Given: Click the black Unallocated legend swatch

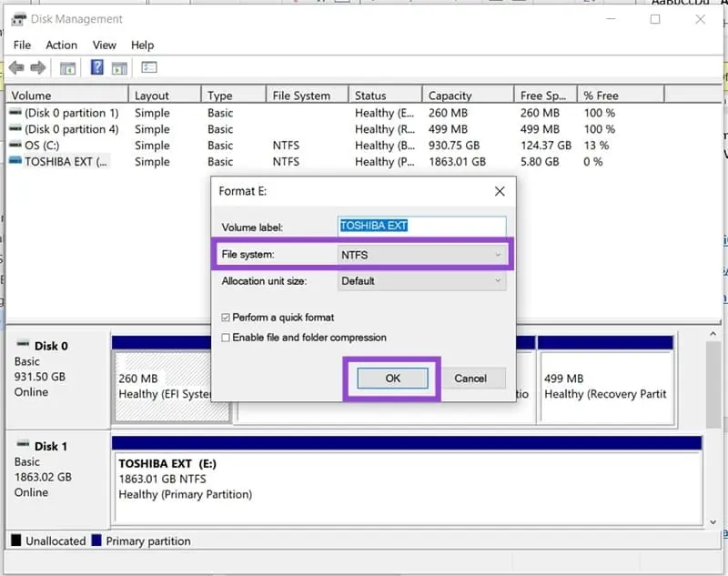Looking at the screenshot, I should pyautogui.click(x=16, y=541).
